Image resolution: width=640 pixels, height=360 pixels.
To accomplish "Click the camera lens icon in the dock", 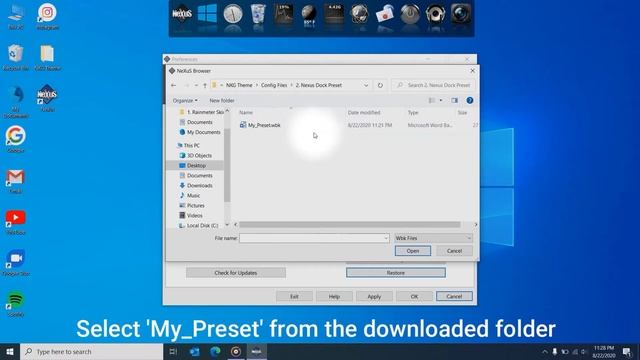I will (461, 14).
